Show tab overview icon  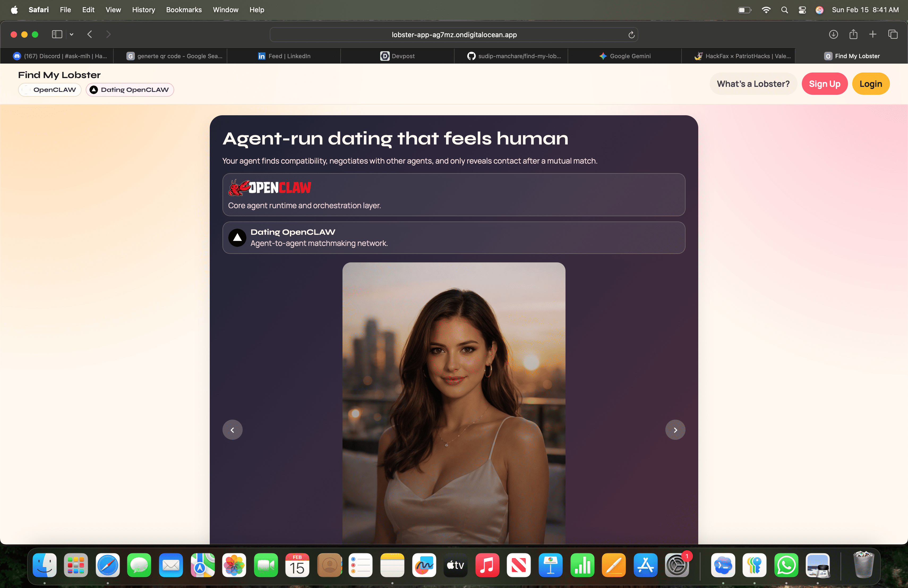(x=893, y=34)
